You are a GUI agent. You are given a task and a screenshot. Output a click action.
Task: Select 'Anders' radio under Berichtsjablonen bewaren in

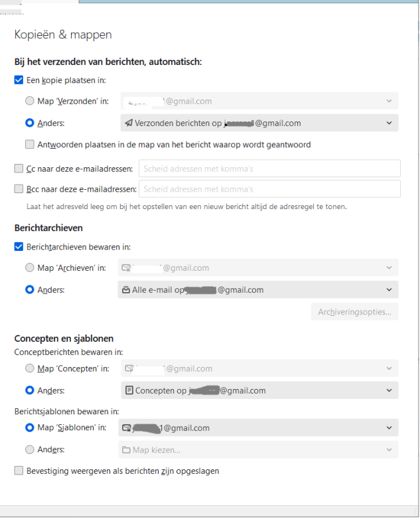pos(30,450)
